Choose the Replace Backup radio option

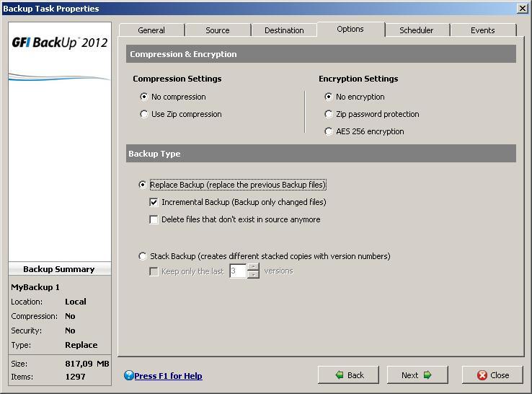(142, 185)
